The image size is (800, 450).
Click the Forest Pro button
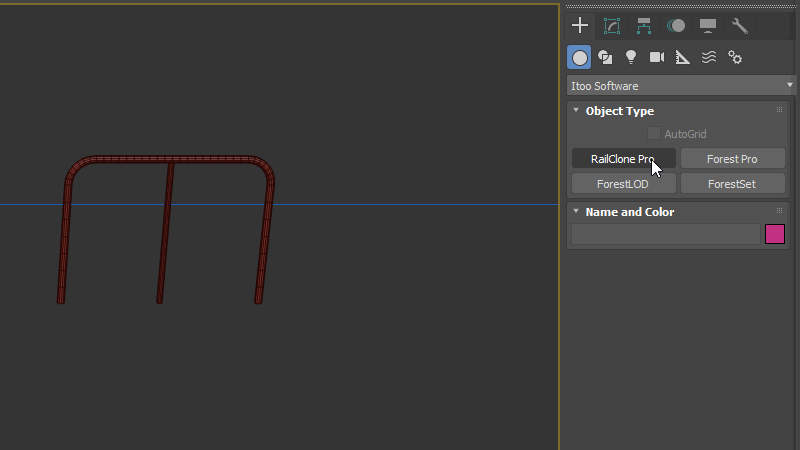732,159
